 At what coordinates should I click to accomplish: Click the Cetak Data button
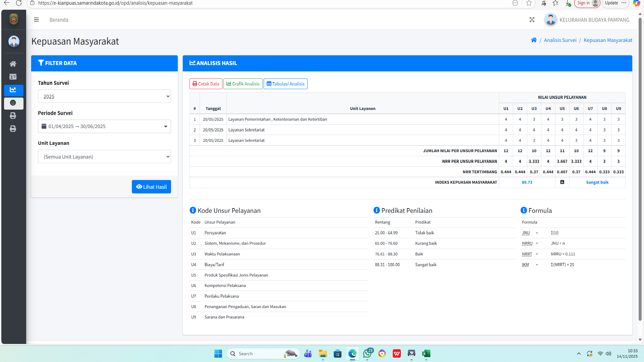206,84
